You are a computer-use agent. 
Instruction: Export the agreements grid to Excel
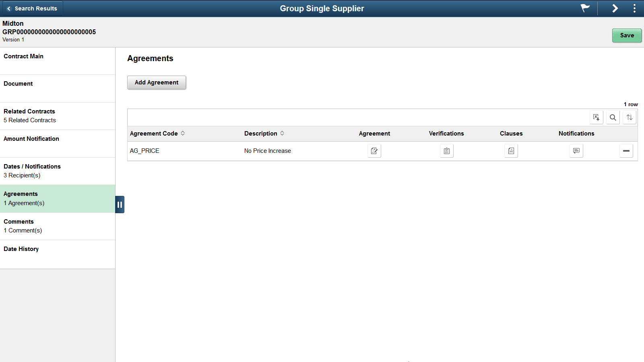pyautogui.click(x=597, y=117)
